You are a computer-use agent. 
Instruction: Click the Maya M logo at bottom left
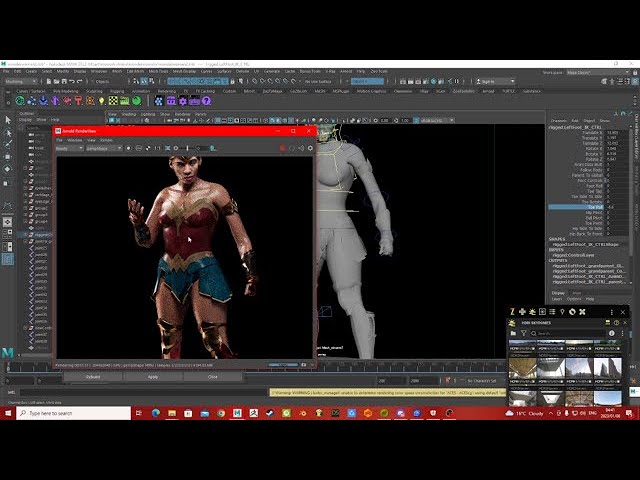pyautogui.click(x=8, y=352)
